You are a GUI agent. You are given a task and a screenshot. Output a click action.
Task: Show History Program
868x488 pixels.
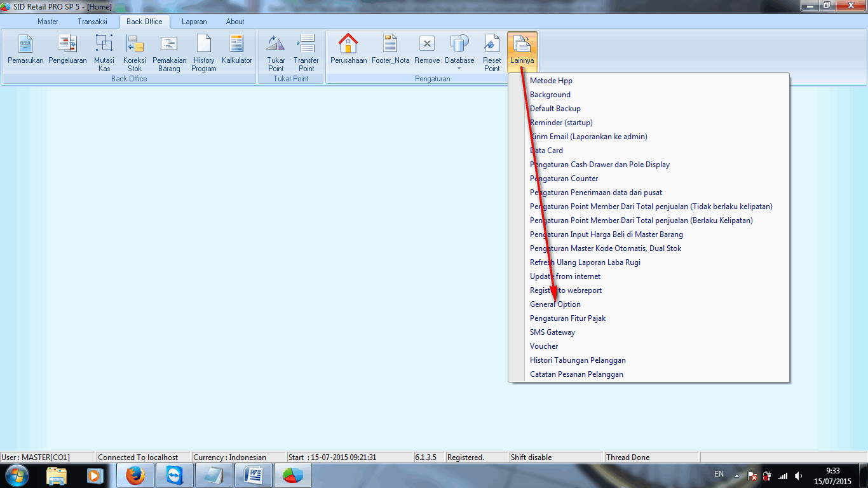tap(204, 52)
